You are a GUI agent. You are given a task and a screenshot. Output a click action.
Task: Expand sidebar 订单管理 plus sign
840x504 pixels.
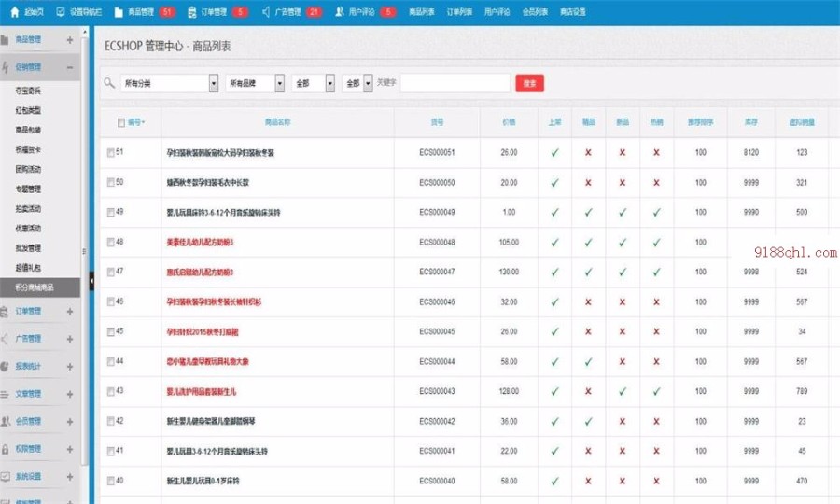coord(70,311)
